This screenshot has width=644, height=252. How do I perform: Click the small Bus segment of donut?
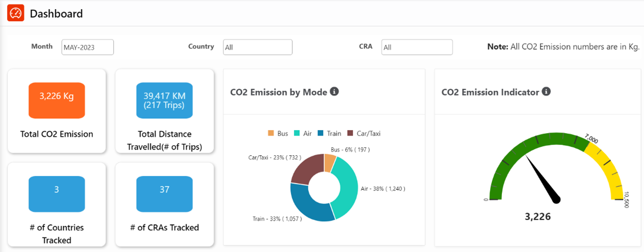click(330, 162)
